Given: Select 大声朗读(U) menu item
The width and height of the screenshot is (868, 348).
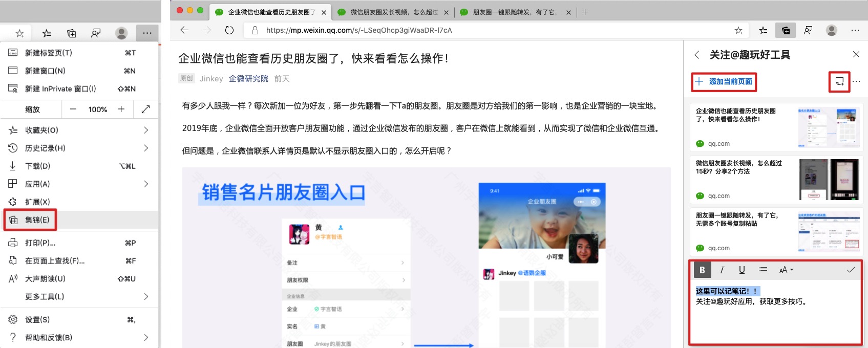Looking at the screenshot, I should (79, 278).
